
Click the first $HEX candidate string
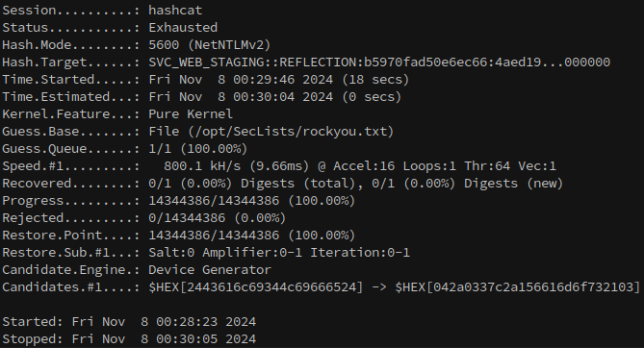(x=256, y=286)
